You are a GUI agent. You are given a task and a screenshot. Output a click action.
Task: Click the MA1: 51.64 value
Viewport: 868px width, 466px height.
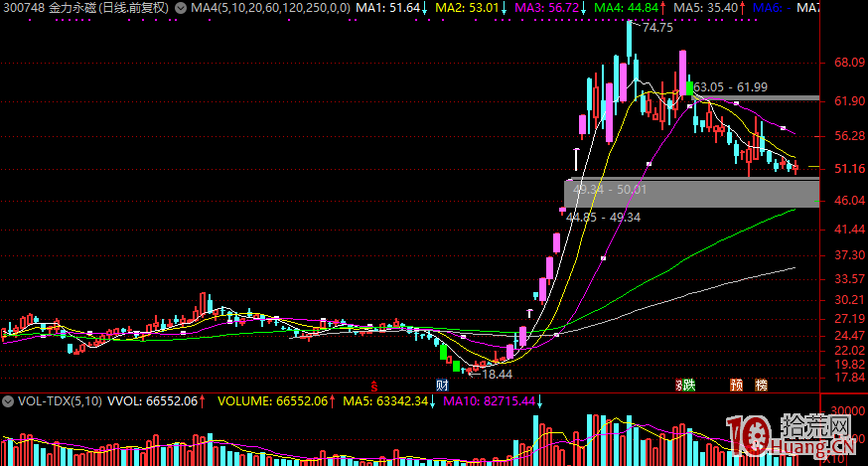387,8
